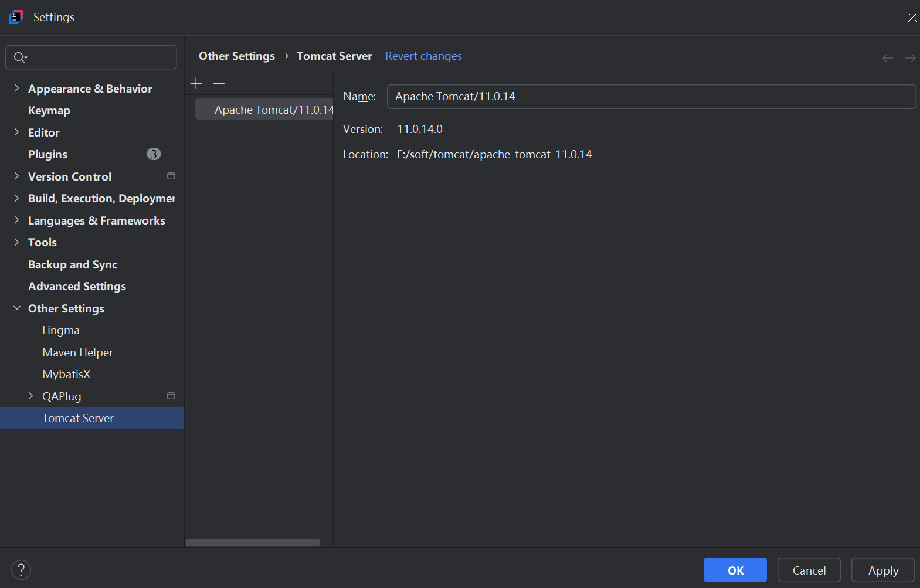Click the remove server minus icon

pyautogui.click(x=219, y=83)
